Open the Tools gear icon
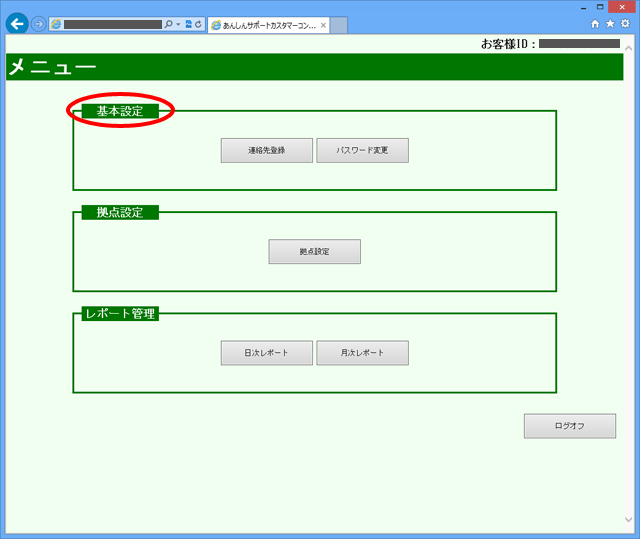Screen dimensions: 640x539 coord(625,24)
